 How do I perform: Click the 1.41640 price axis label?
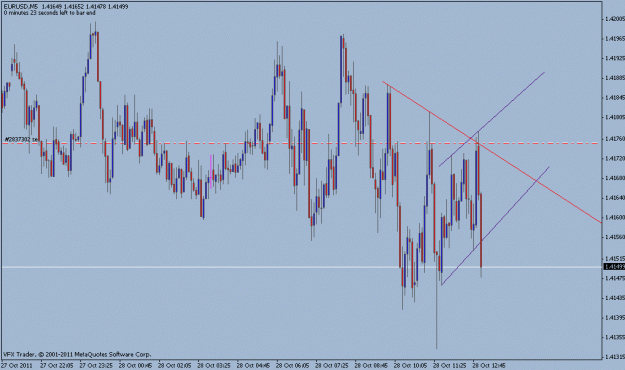(615, 198)
